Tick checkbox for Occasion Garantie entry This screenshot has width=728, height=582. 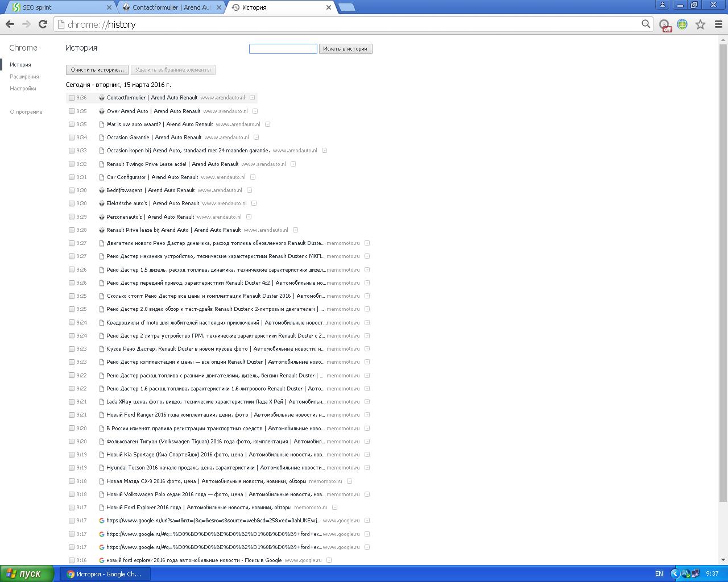click(x=72, y=138)
